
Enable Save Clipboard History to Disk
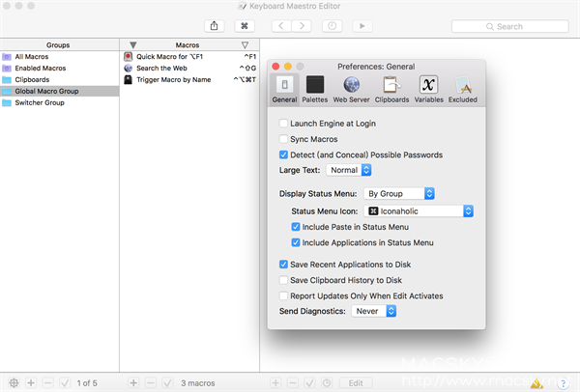click(283, 280)
